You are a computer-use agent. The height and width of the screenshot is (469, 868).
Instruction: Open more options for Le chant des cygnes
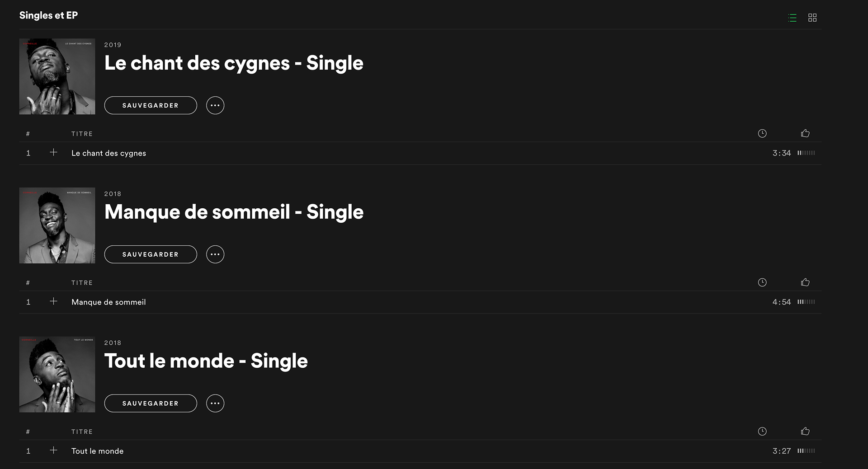pyautogui.click(x=215, y=105)
